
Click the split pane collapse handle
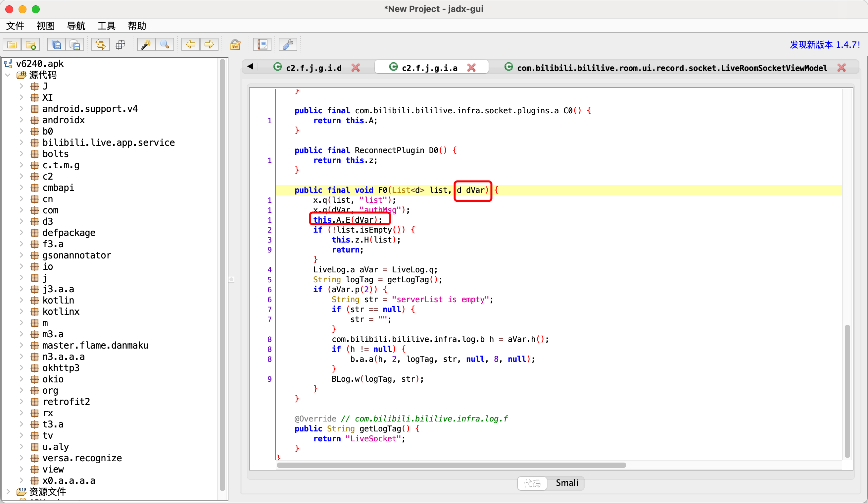point(232,279)
